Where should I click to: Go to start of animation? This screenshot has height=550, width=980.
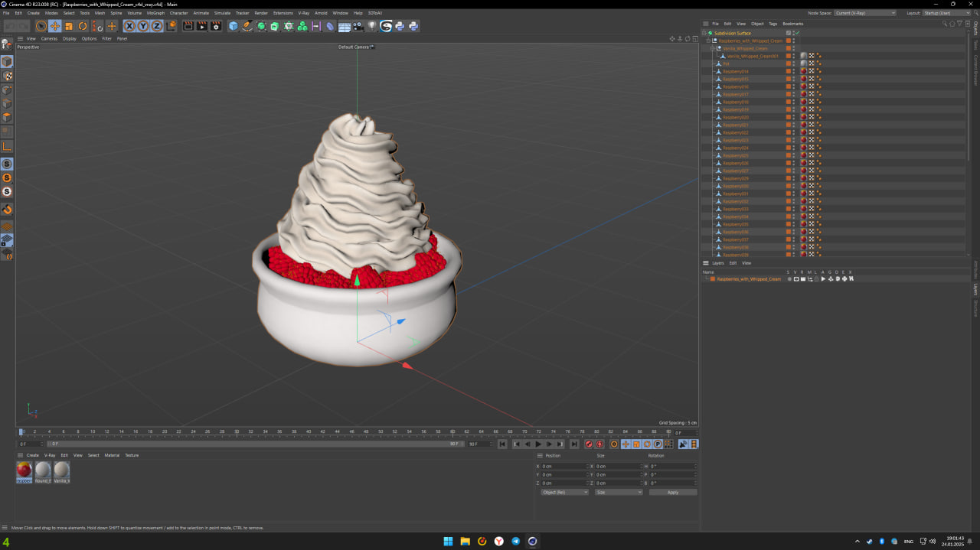tap(502, 444)
